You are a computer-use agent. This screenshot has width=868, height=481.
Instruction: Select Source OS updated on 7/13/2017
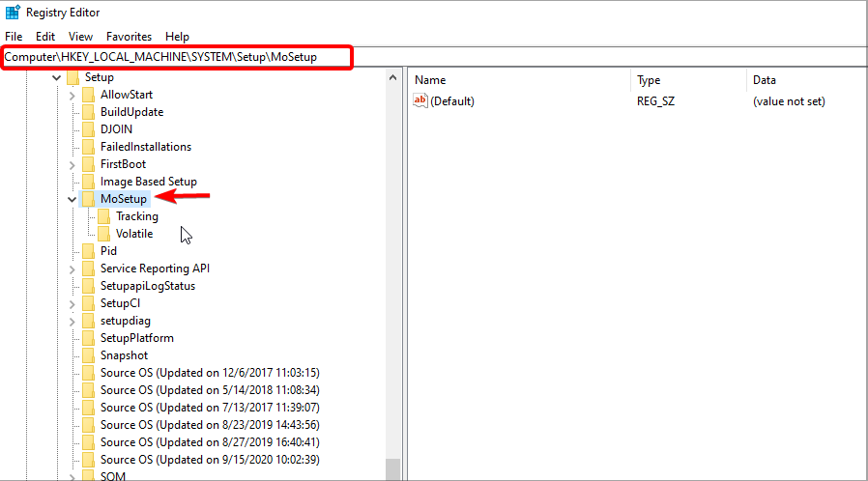(210, 408)
